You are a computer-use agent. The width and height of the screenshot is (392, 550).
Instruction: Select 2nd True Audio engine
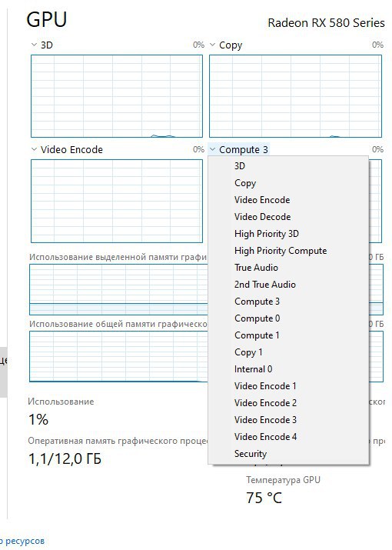[x=288, y=285]
